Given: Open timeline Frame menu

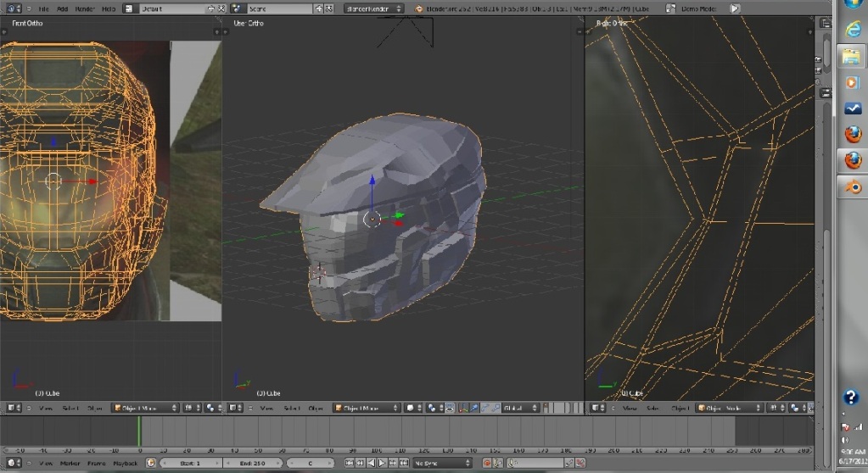Looking at the screenshot, I should click(96, 463).
